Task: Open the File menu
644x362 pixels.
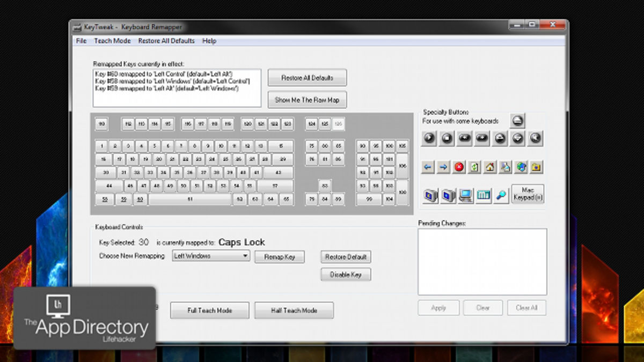Action: 81,41
